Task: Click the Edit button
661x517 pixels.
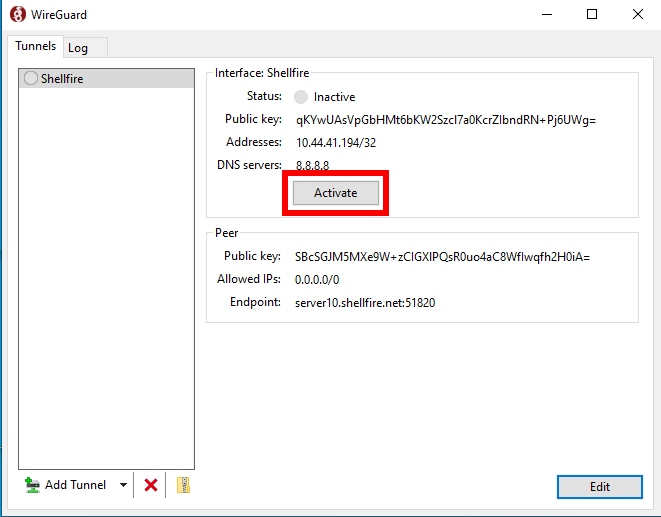Action: click(599, 487)
